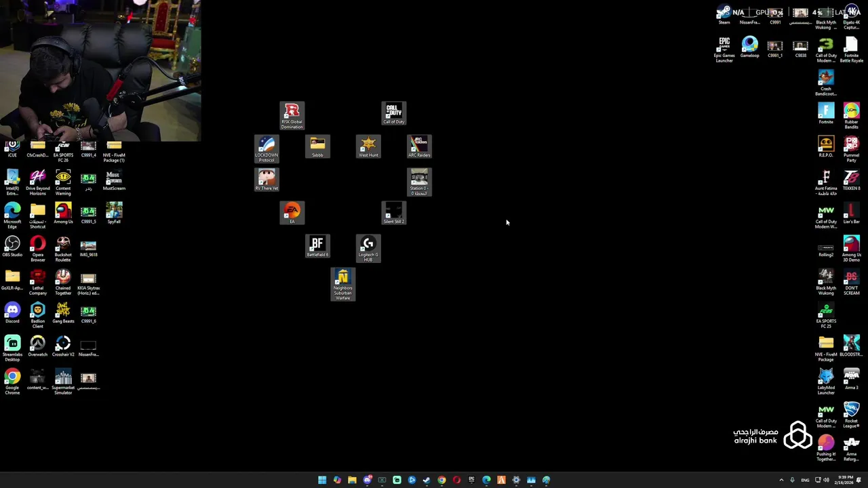Viewport: 868px width, 488px height.
Task: Open the Rocket League shortcut
Action: (851, 415)
